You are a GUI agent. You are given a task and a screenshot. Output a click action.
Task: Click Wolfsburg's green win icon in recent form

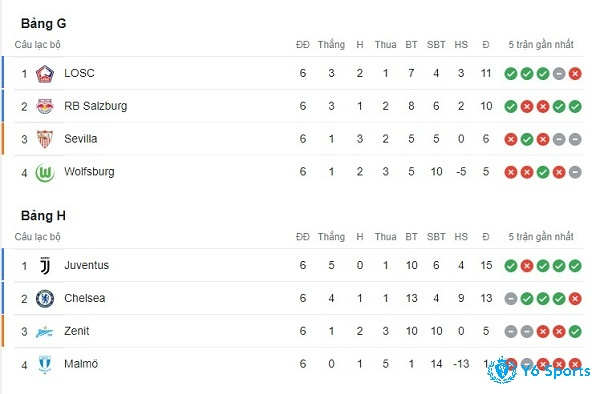click(x=543, y=172)
